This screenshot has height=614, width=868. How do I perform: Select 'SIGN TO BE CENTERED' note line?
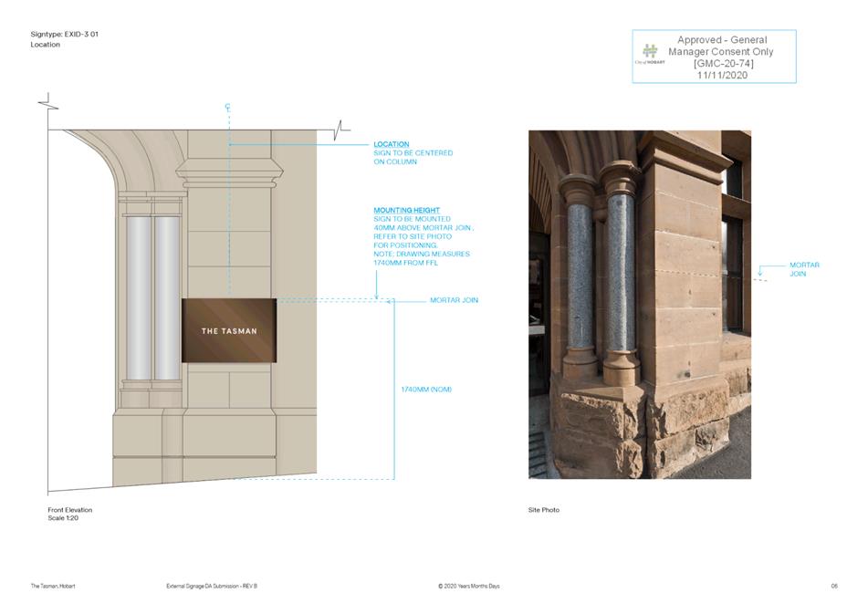pyautogui.click(x=413, y=153)
